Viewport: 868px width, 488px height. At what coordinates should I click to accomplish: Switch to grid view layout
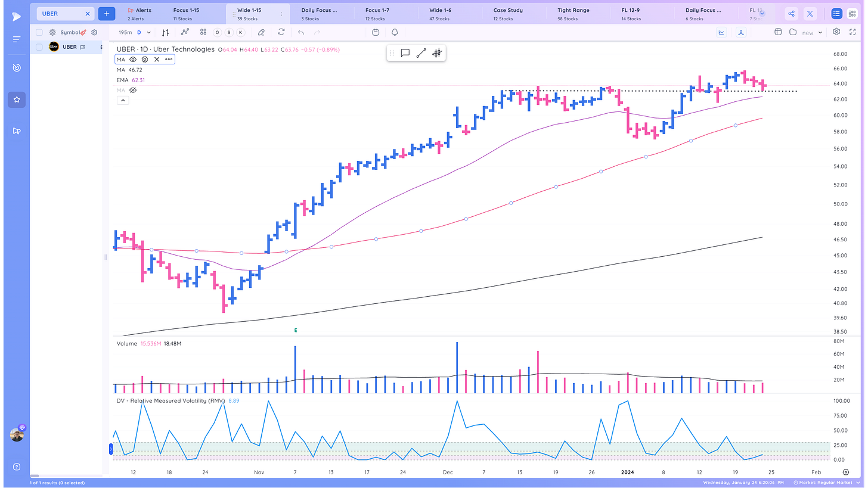852,13
